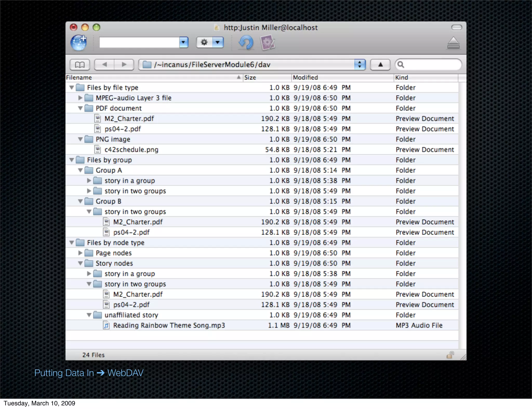This screenshot has height=409, width=532.
Task: Click the Files by node type folder icon
Action: tap(80, 243)
